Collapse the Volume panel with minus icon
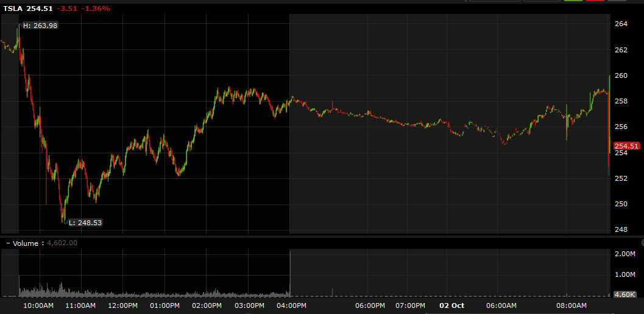 tap(8, 243)
